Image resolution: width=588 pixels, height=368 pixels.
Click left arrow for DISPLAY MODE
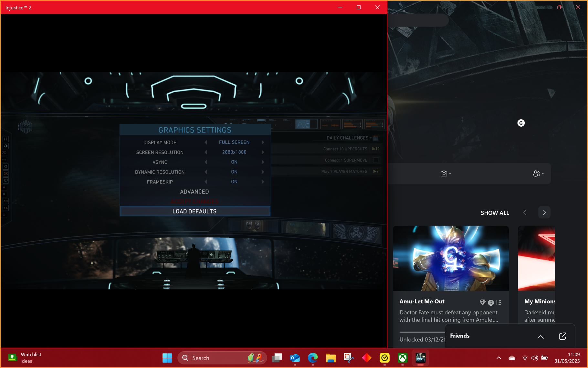[206, 142]
